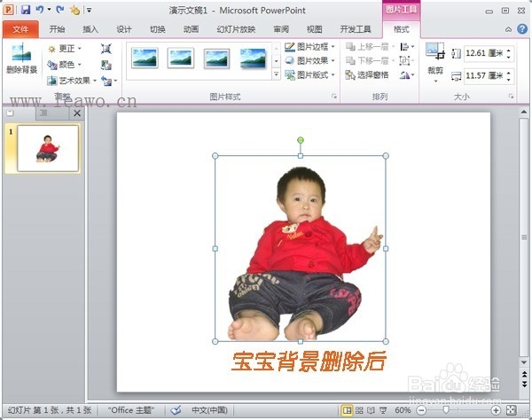Click the 60% zoom level button

point(403,410)
